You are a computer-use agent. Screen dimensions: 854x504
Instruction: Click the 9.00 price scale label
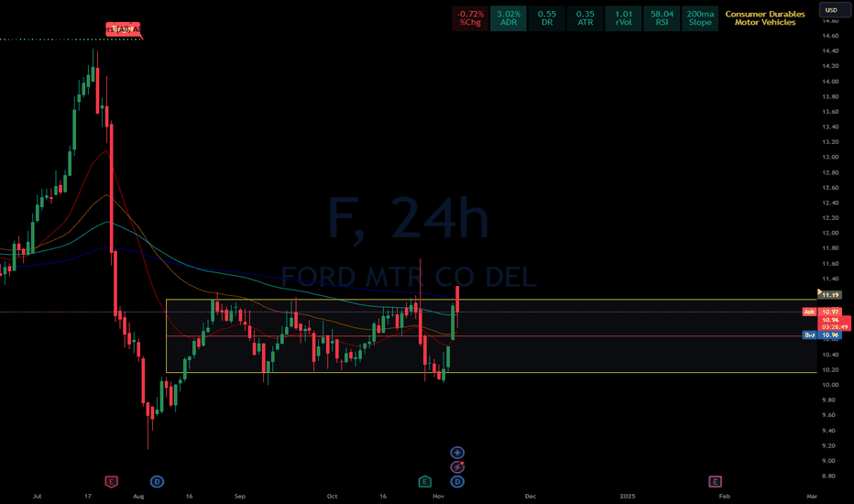point(830,460)
